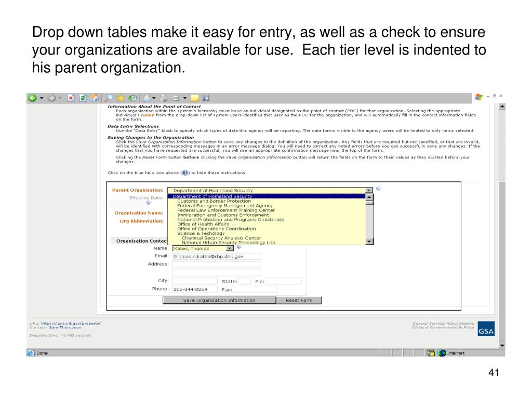
Task: Click blue help icon to hide instructions
Action: pos(185,172)
